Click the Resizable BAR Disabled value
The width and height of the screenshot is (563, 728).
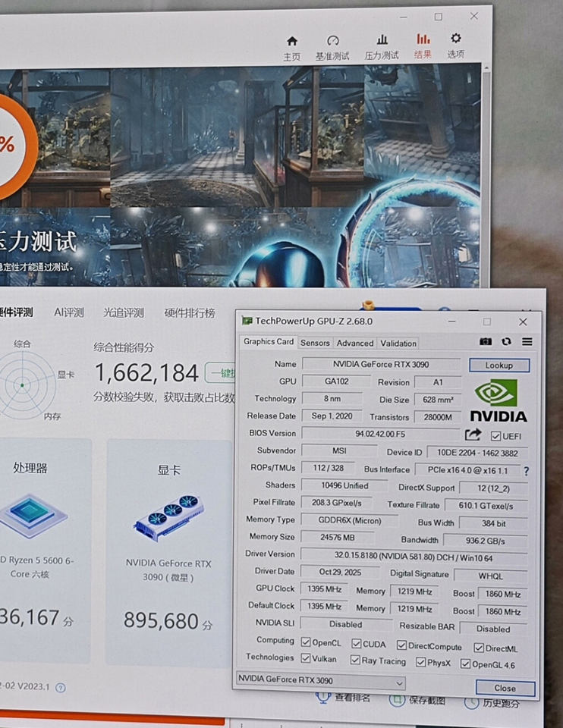493,629
